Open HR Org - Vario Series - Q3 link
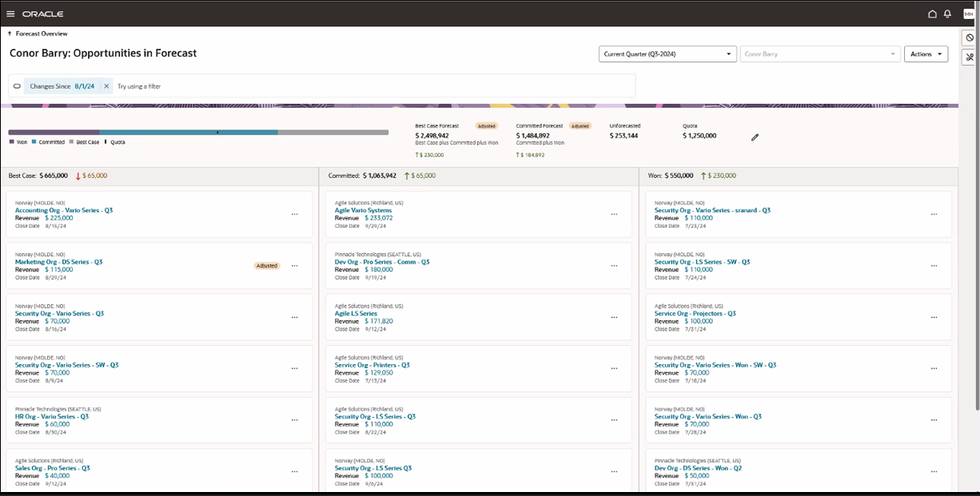980x496 pixels. (52, 416)
